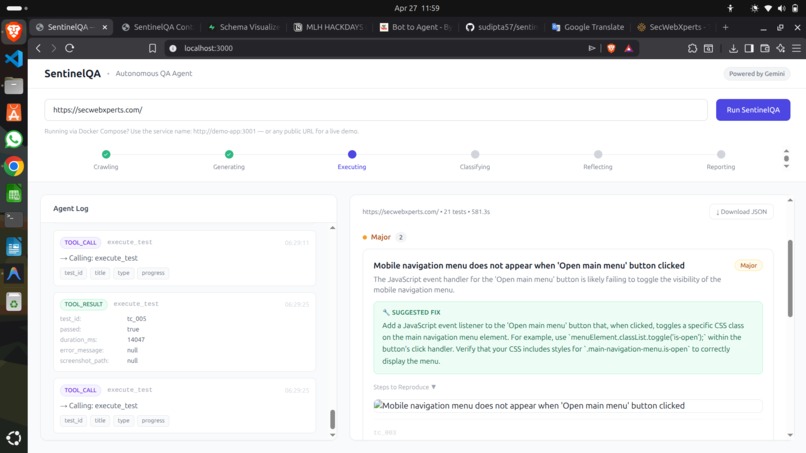
Task: Click the Agent Log panel heading
Action: pyautogui.click(x=71, y=208)
